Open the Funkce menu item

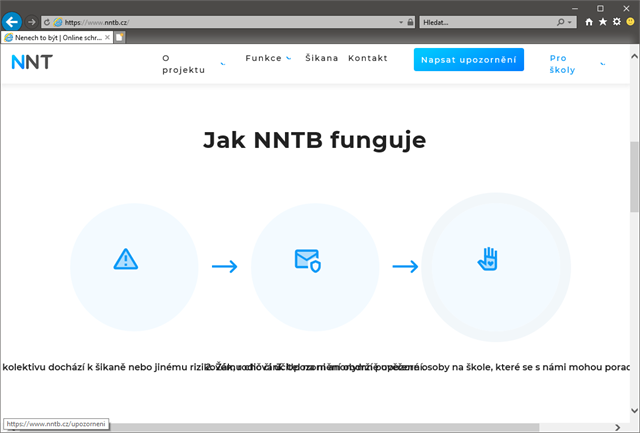point(263,58)
